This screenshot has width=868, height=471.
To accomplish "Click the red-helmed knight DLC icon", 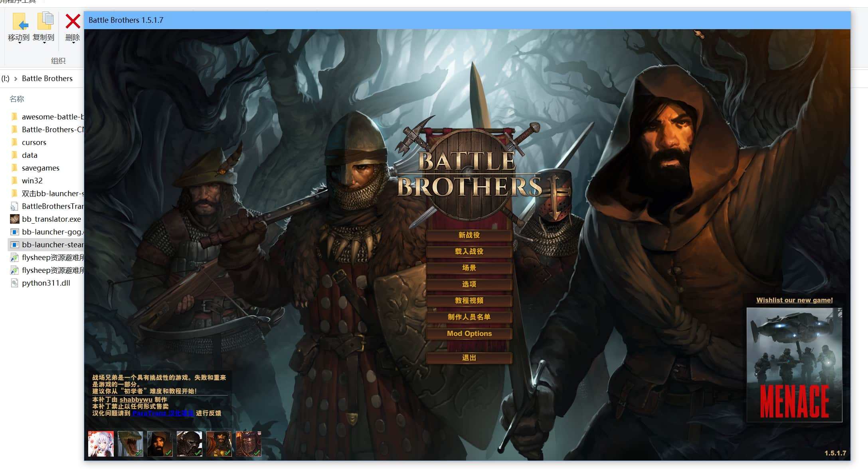I will pyautogui.click(x=248, y=443).
